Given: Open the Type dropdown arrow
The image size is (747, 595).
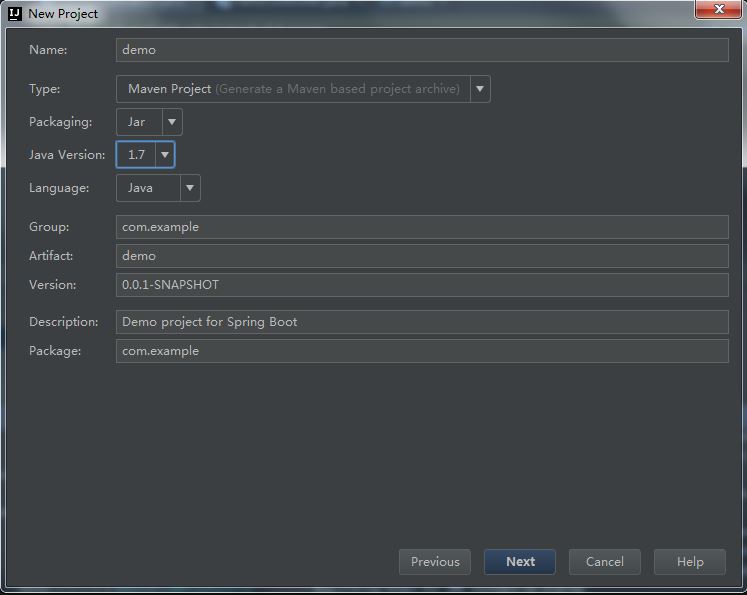Looking at the screenshot, I should point(480,89).
